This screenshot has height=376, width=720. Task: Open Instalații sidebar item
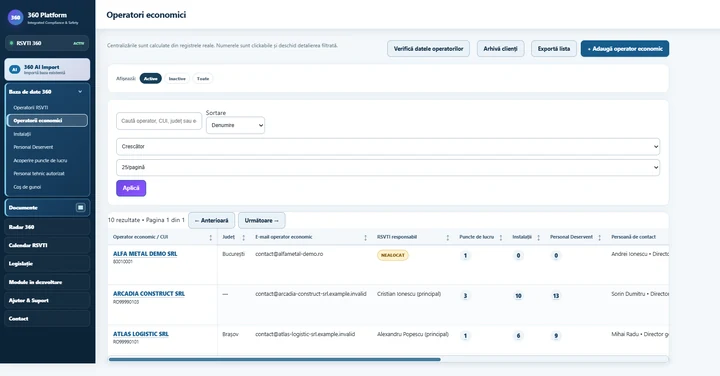coord(22,134)
